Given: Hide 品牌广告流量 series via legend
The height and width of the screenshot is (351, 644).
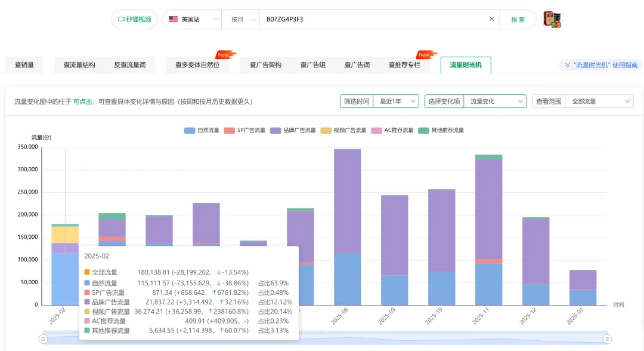Looking at the screenshot, I should [293, 130].
